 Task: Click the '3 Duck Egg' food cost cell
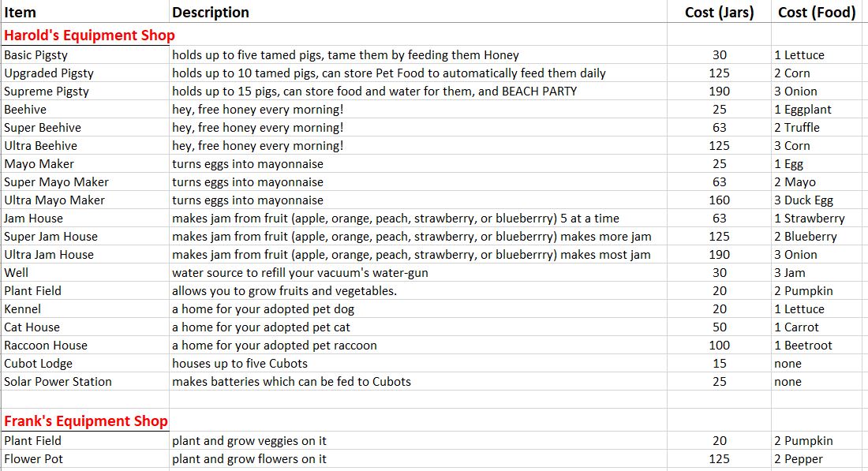pyautogui.click(x=803, y=200)
